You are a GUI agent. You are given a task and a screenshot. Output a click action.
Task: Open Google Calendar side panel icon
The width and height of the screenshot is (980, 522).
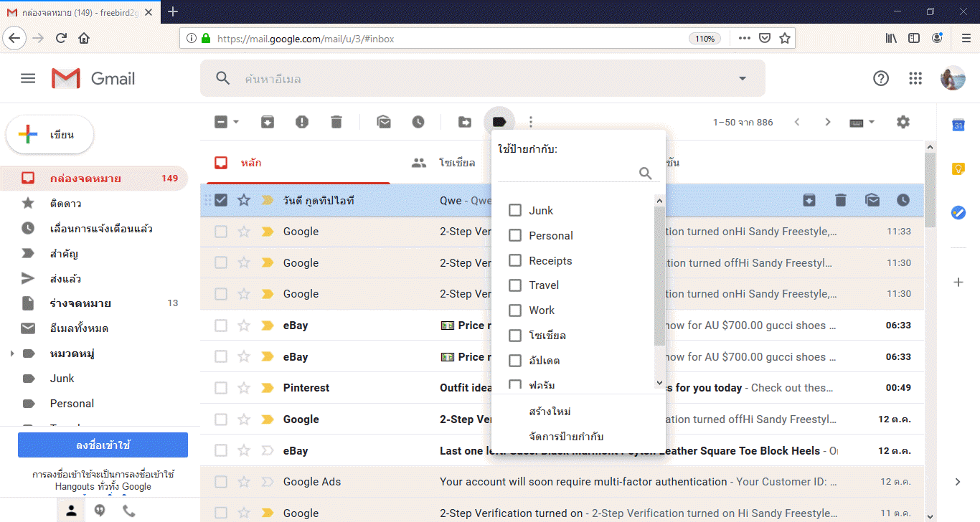958,125
